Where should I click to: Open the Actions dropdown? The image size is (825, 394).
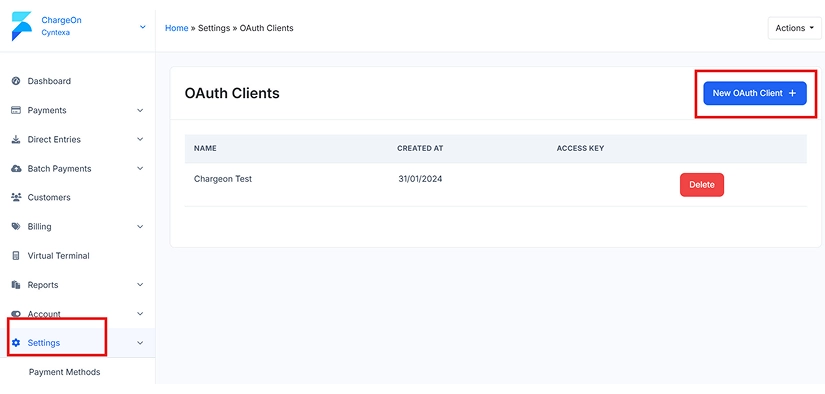coord(794,28)
